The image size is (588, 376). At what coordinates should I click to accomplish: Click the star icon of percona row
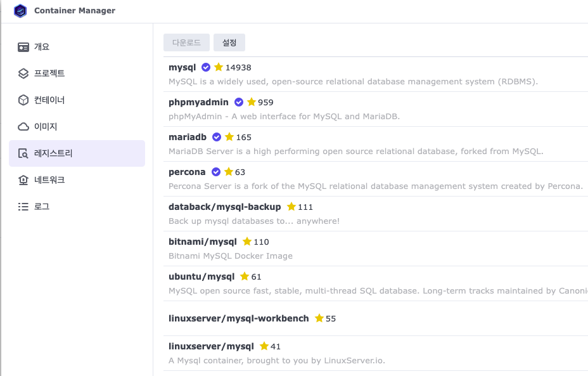coord(229,171)
